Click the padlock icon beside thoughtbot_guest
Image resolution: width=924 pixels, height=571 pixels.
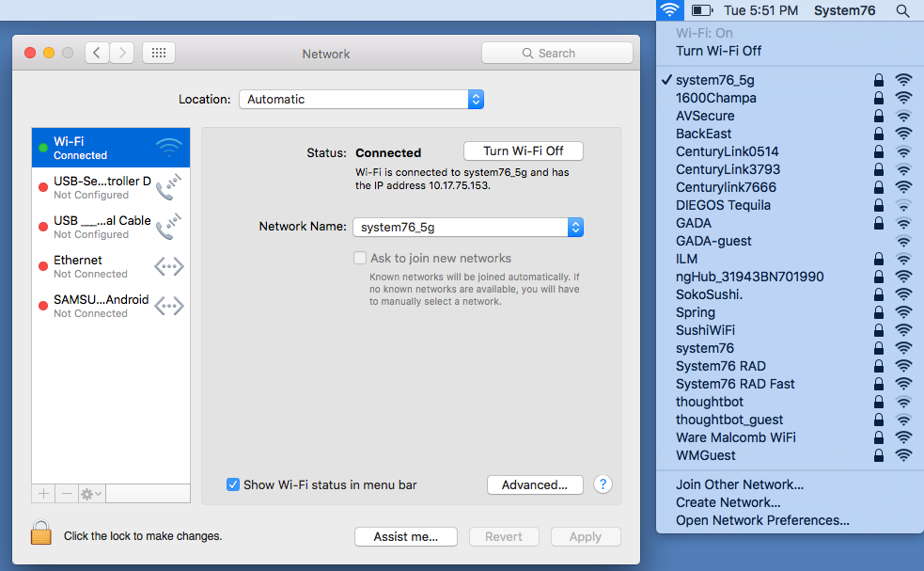pos(878,420)
